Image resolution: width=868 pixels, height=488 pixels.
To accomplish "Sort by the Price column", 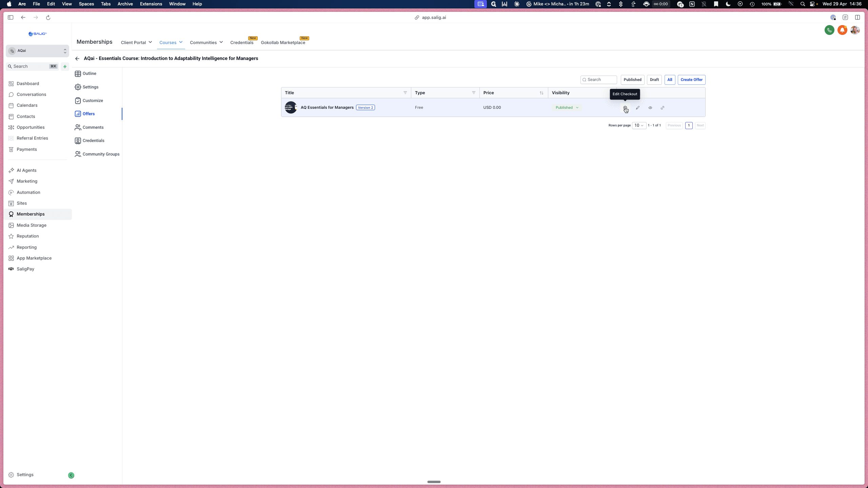I will (541, 93).
